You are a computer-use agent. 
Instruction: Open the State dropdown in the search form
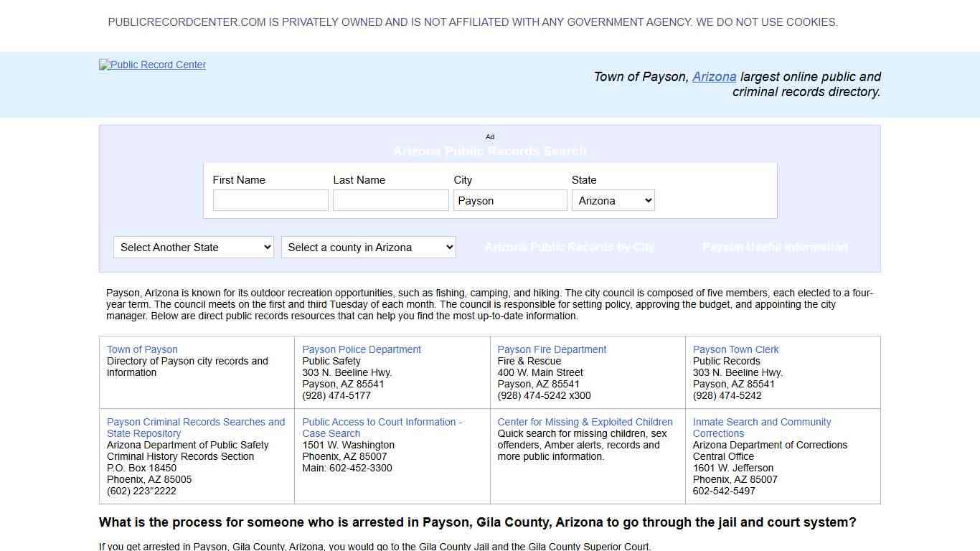point(613,200)
